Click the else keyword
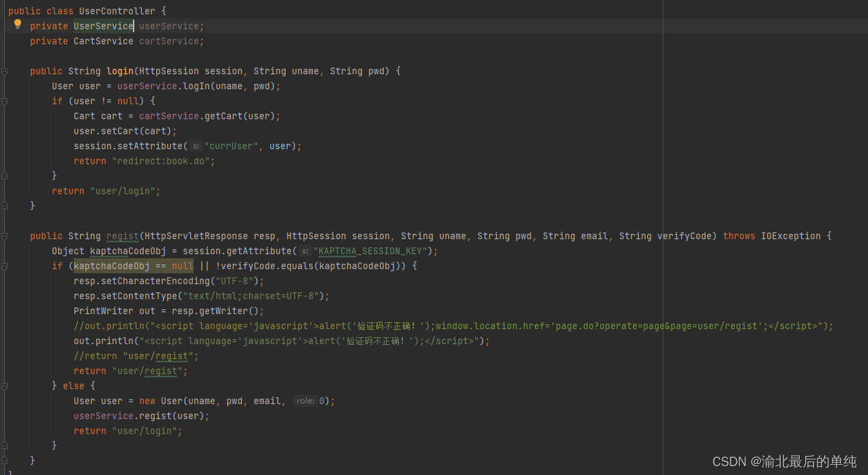This screenshot has height=475, width=868. click(74, 386)
